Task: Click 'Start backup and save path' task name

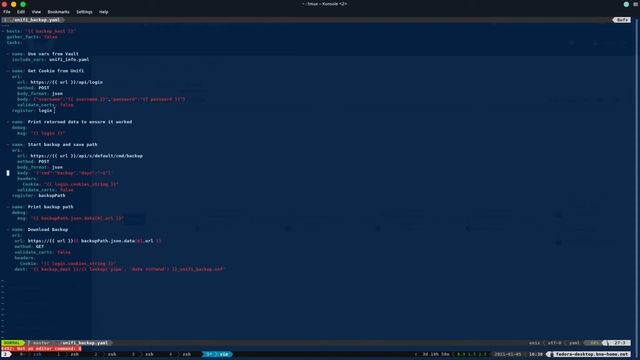Action: tap(62, 144)
